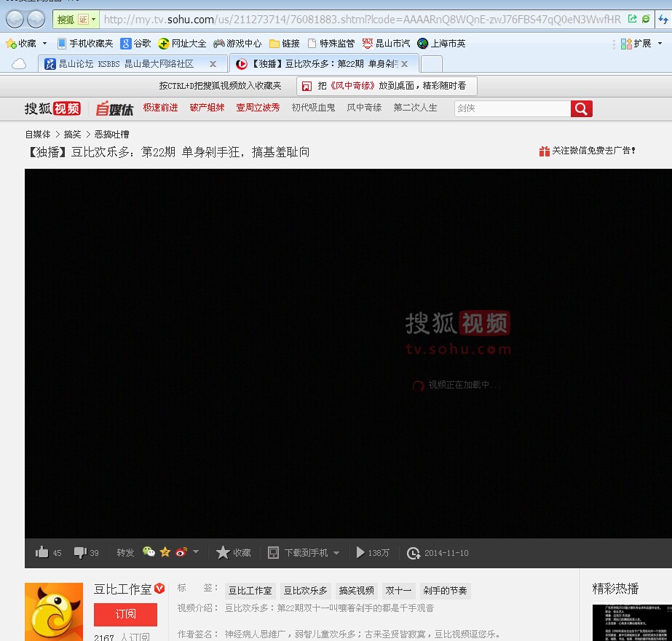The width and height of the screenshot is (672, 641).
Task: Close the 昆山论坛 tab
Action: pyautogui.click(x=213, y=64)
